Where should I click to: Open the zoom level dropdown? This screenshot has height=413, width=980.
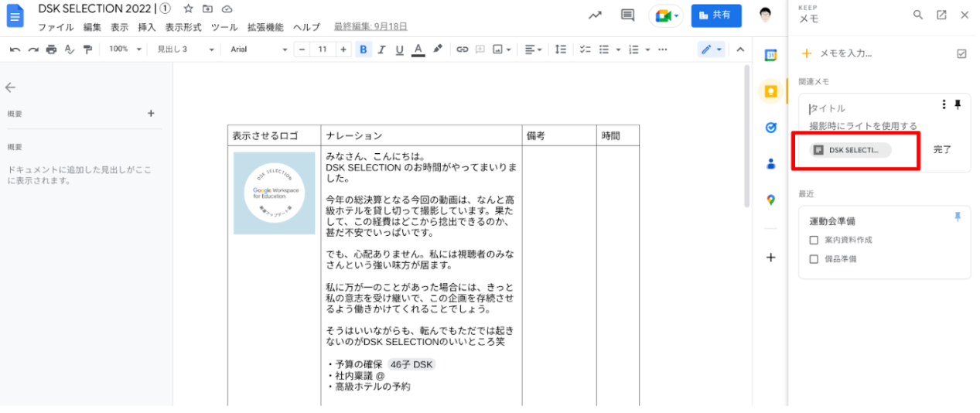tap(125, 49)
